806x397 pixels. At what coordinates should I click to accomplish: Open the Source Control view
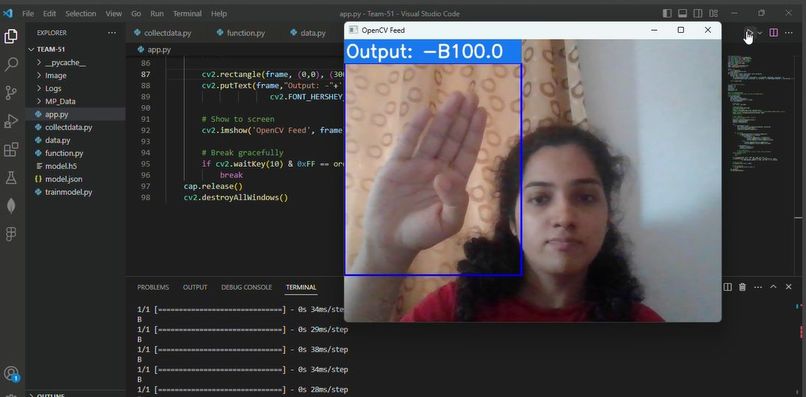point(11,93)
